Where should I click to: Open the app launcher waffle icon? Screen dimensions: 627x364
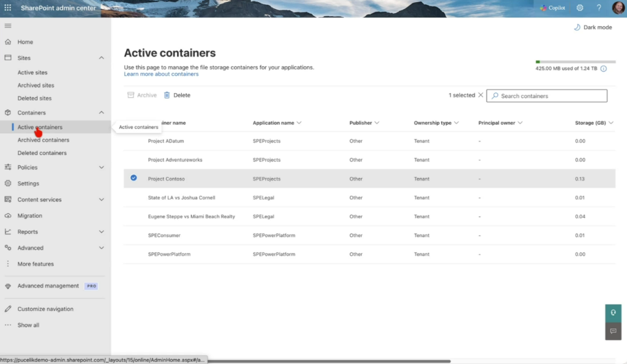pos(8,8)
